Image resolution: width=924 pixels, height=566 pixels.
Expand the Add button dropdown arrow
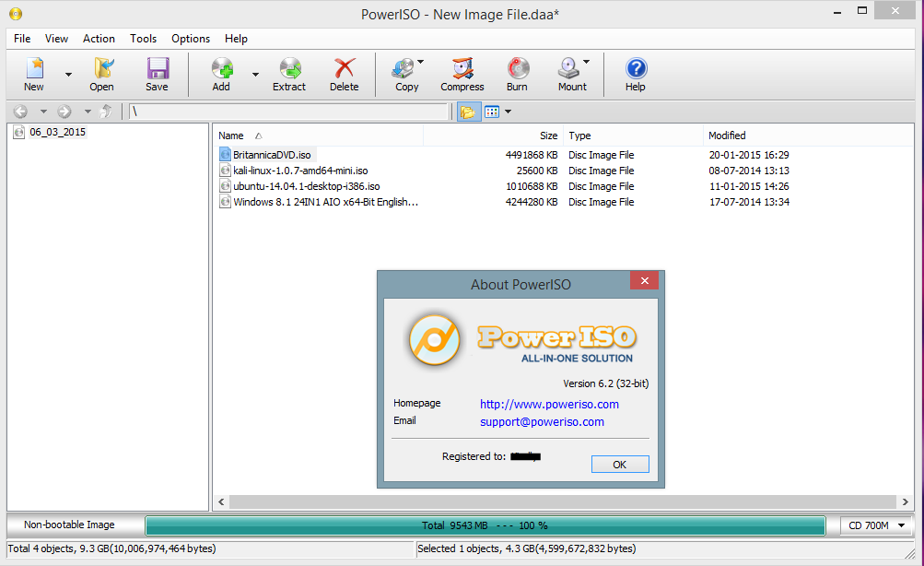point(255,75)
